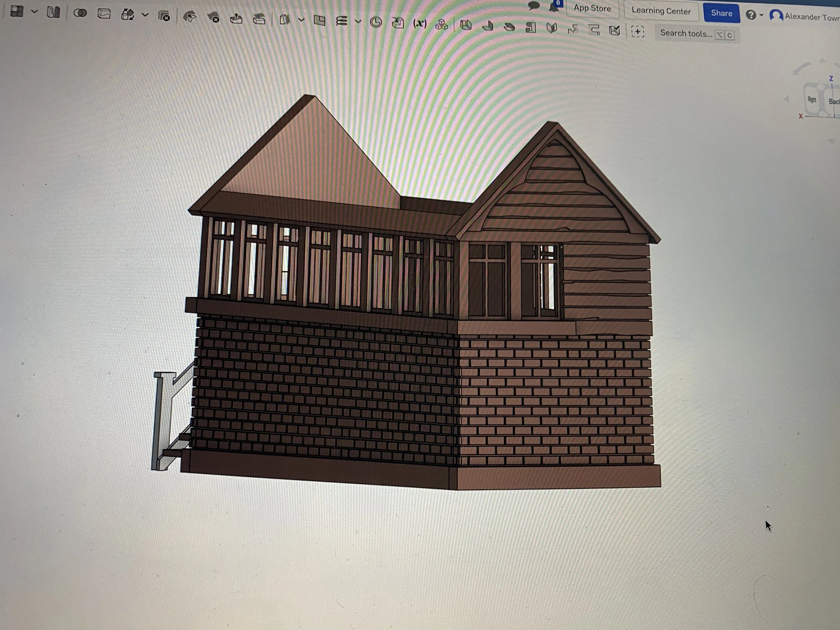Image resolution: width=840 pixels, height=630 pixels.
Task: Select the Move face tool
Action: click(x=236, y=18)
